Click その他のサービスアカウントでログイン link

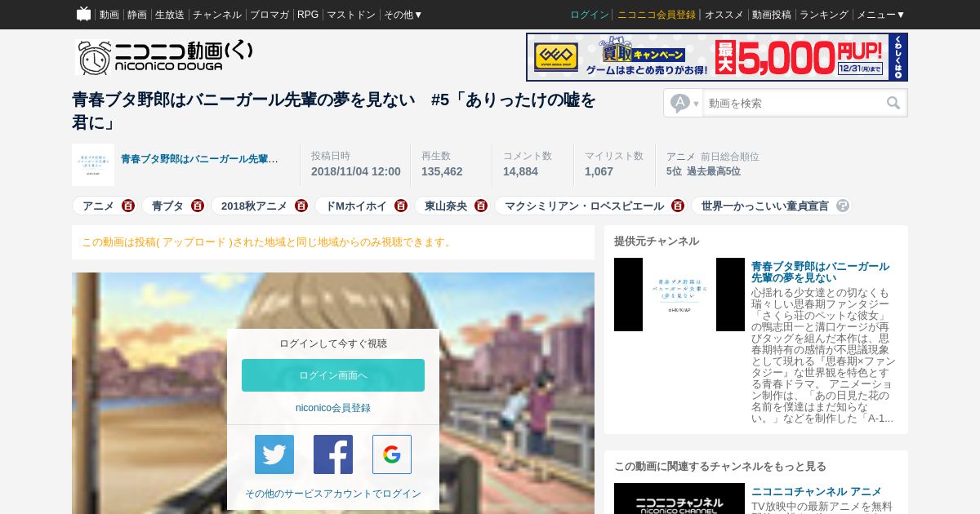click(x=333, y=494)
